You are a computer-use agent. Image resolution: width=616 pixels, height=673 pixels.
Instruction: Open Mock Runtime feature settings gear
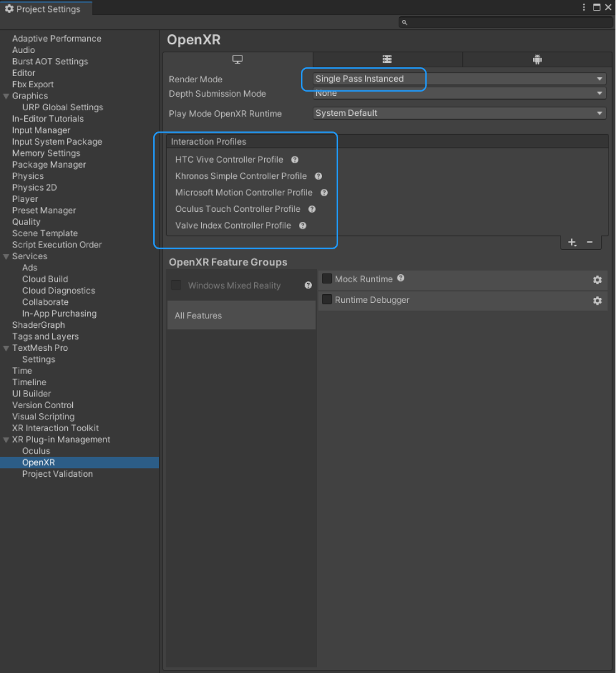pyautogui.click(x=597, y=280)
